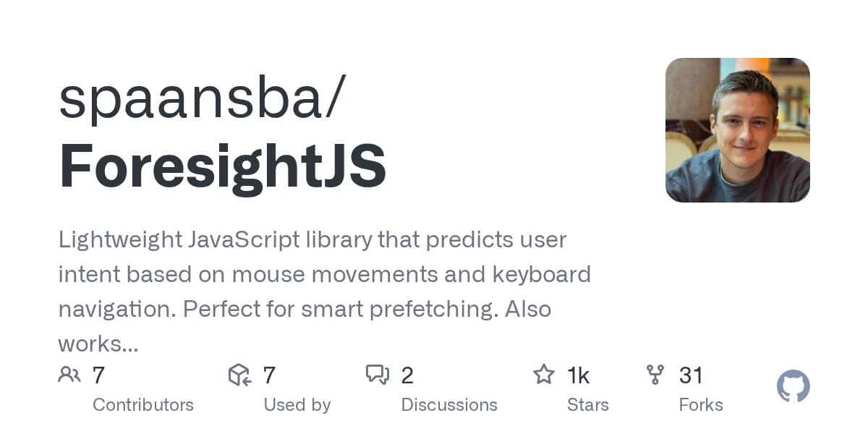Click the Contributors label text

[x=143, y=404]
